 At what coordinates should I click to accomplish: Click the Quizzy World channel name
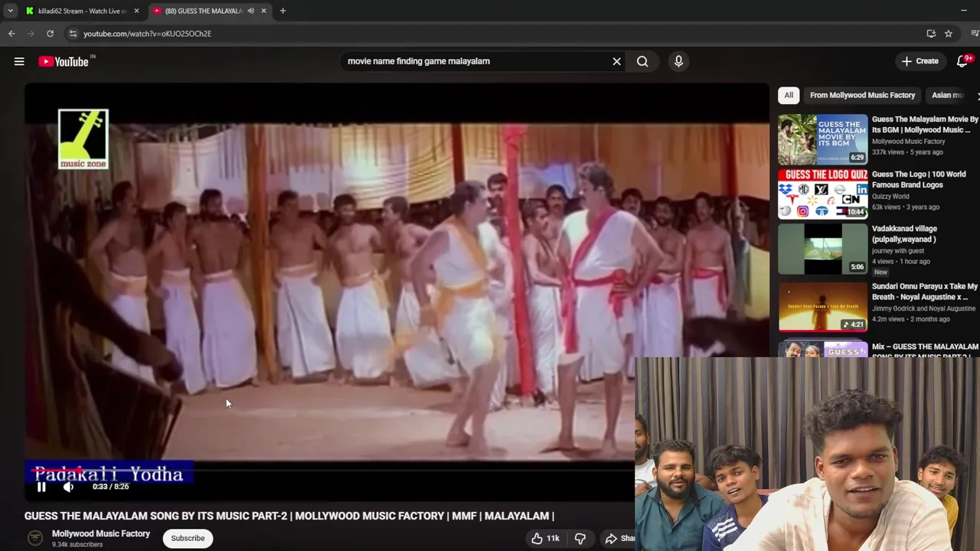(x=890, y=197)
